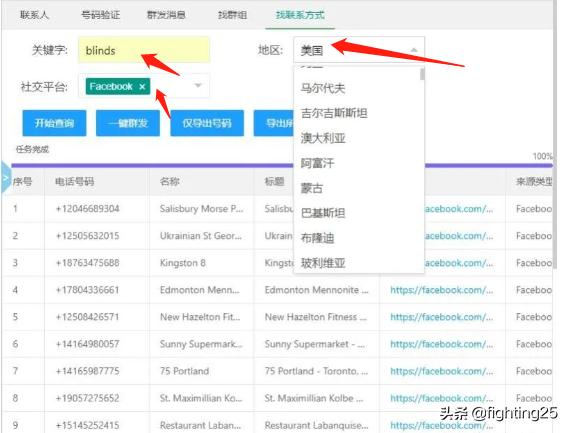The width and height of the screenshot is (570, 433).
Task: Click the main window vertical scrollbar
Action: pos(554,135)
